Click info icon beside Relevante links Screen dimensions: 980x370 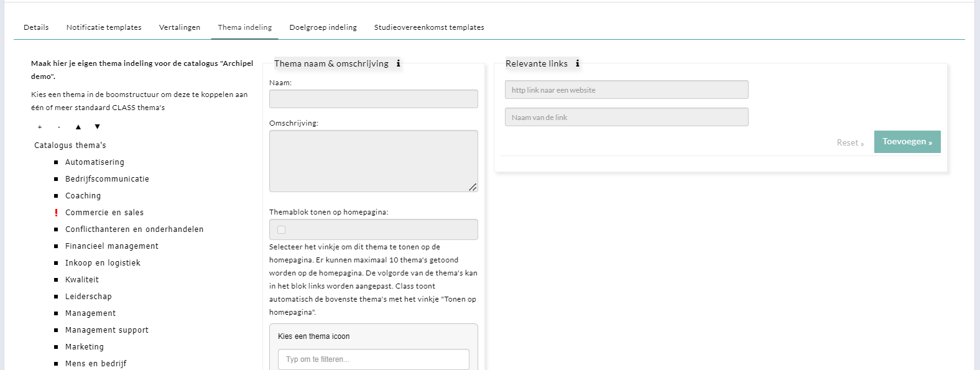point(577,63)
